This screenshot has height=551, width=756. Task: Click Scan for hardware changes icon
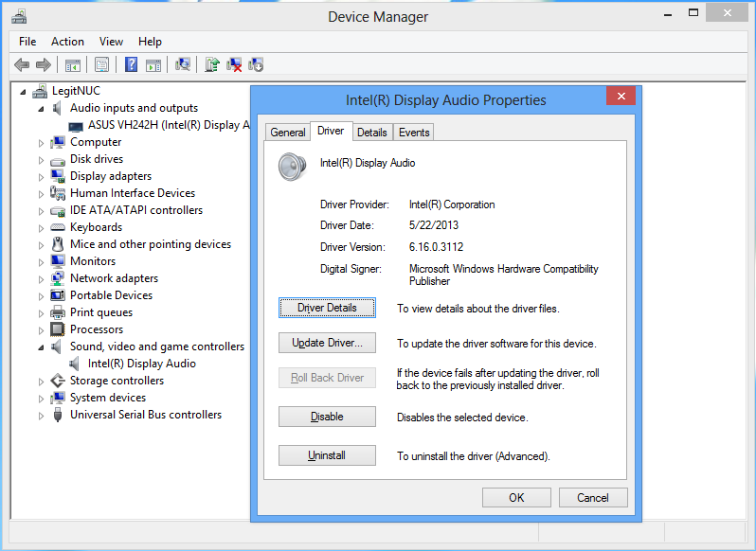tap(183, 64)
